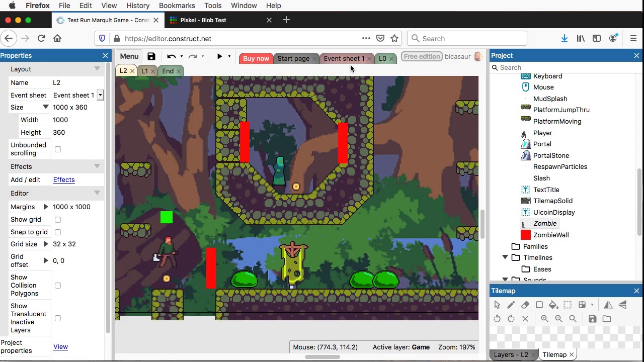Collapse the Timelines folder in Project
644x362 pixels.
(x=505, y=257)
